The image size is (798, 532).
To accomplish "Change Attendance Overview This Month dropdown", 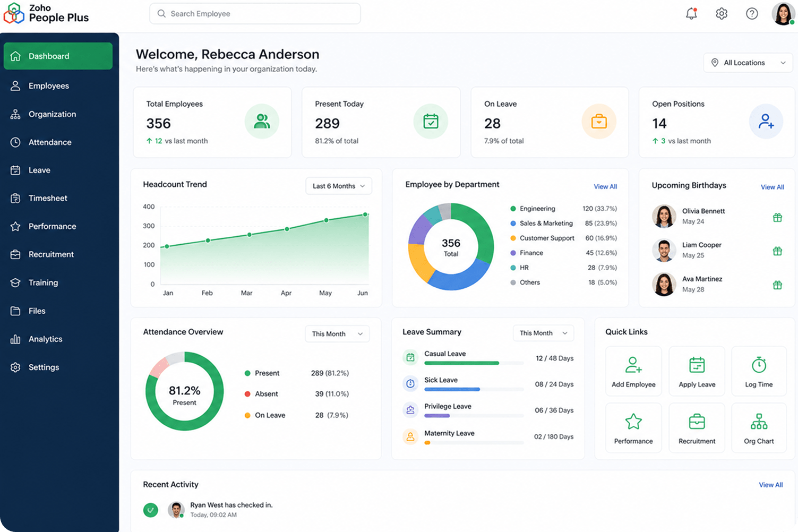I will click(x=337, y=333).
